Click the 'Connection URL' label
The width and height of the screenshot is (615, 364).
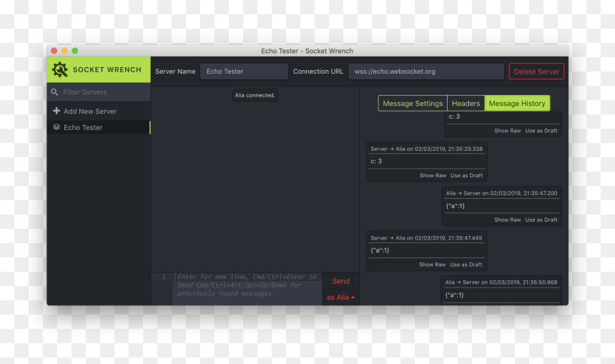(318, 72)
